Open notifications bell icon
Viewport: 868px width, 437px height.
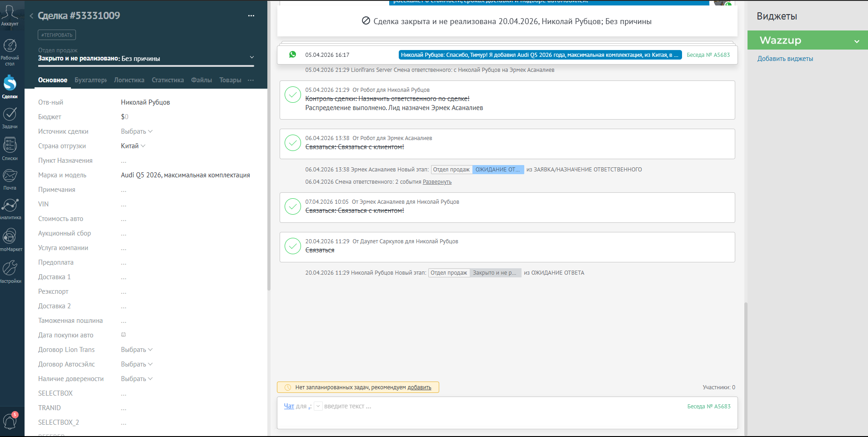point(10,421)
